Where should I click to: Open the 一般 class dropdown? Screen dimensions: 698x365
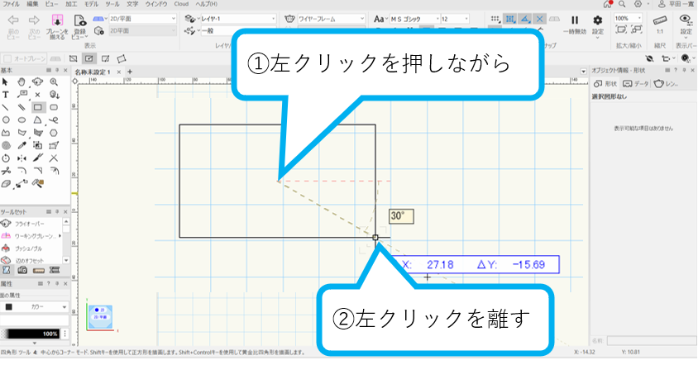(217, 31)
